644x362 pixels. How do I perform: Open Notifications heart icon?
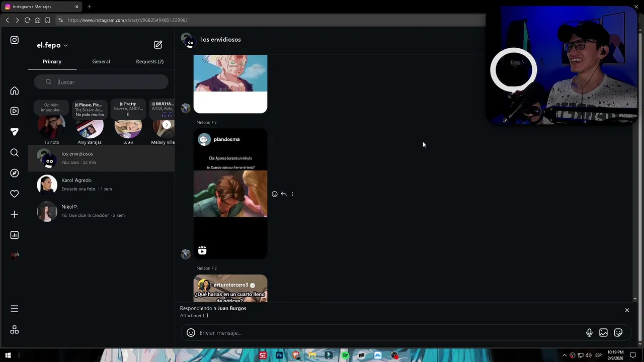tap(15, 194)
